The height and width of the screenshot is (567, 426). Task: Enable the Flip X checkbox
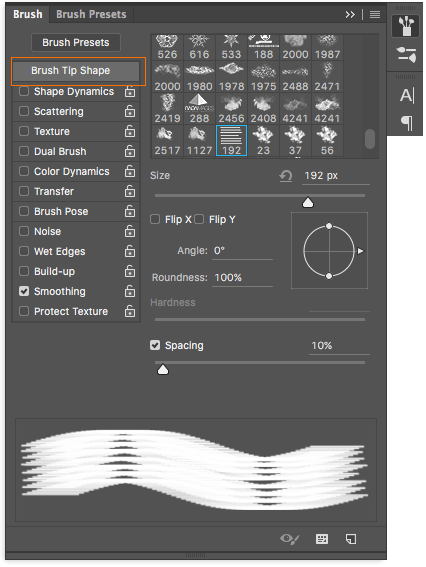coord(155,219)
